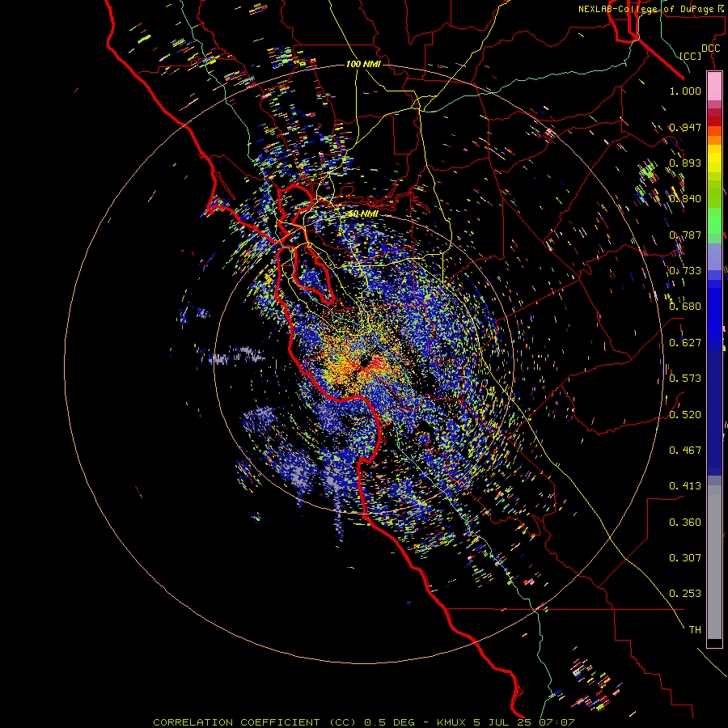
Task: Select the 0.627 legend value
Action: (x=685, y=342)
